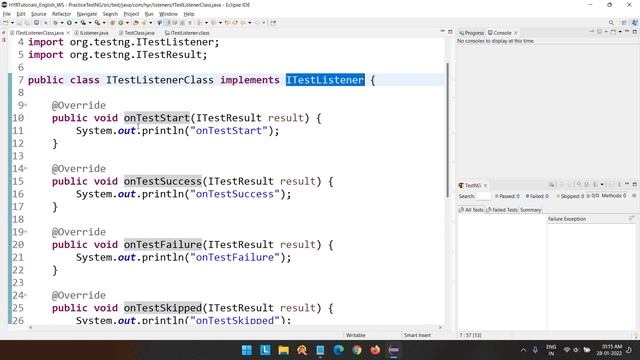Maximize the TestNG view

point(635,184)
